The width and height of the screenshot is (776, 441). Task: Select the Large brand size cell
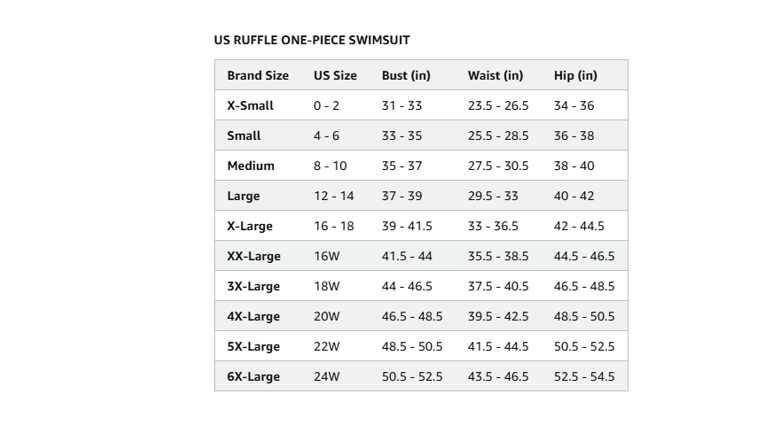(243, 196)
